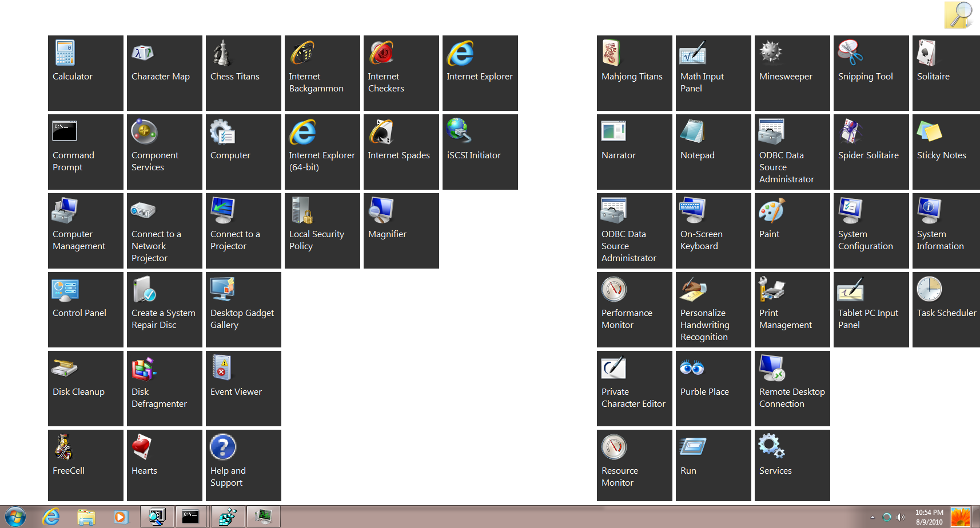Open the Calculator tile
The image size is (980, 528).
coord(85,73)
